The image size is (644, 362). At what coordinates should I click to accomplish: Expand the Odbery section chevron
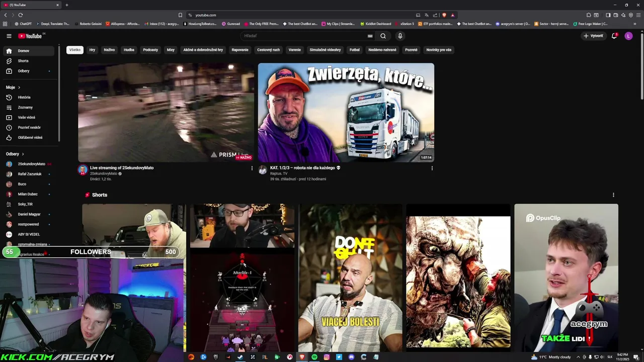pyautogui.click(x=23, y=154)
